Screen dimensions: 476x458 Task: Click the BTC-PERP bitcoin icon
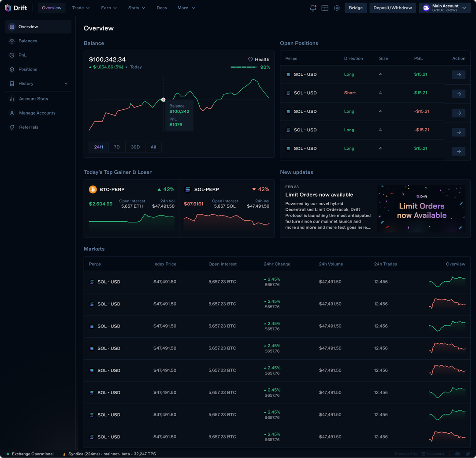click(x=93, y=190)
